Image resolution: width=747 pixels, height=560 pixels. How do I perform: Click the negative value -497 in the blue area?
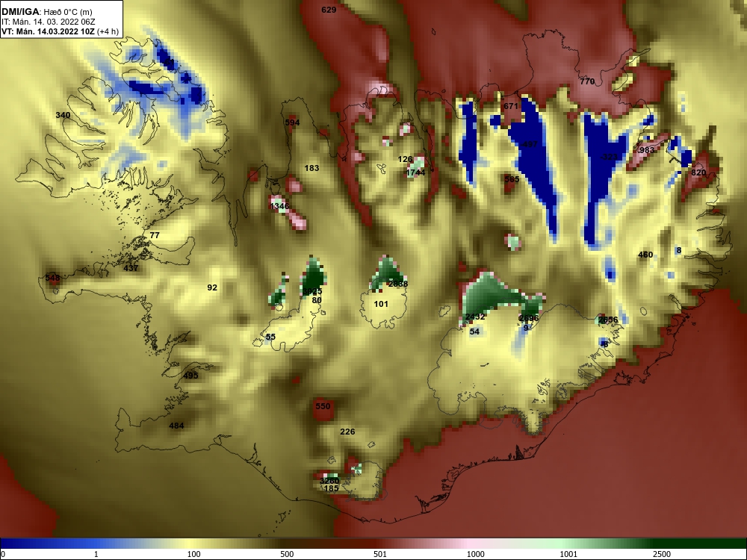point(529,144)
